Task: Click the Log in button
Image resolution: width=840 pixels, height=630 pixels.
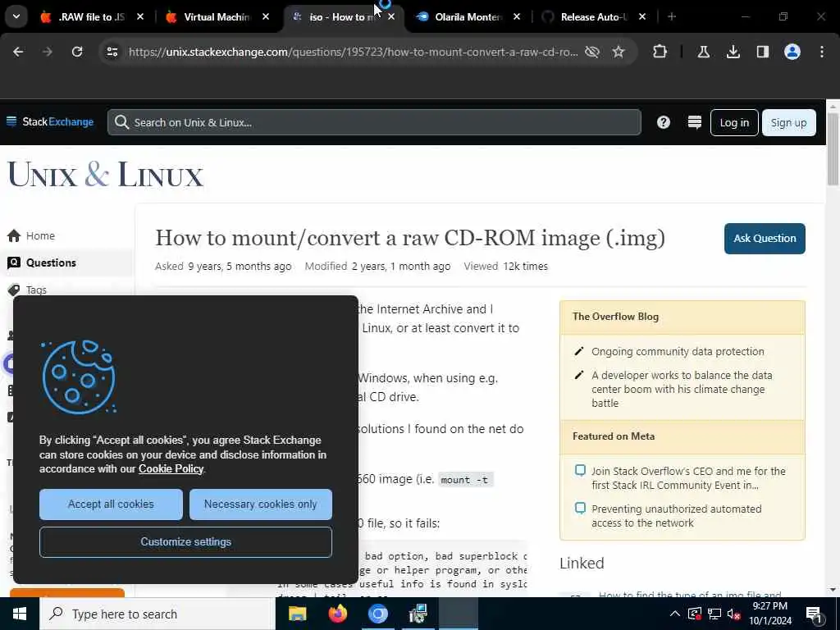Action: pos(734,122)
